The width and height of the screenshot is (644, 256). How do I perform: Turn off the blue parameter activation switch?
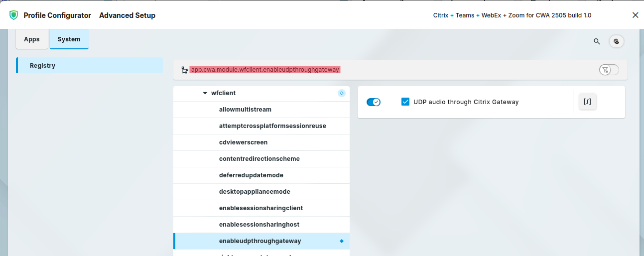tap(374, 102)
